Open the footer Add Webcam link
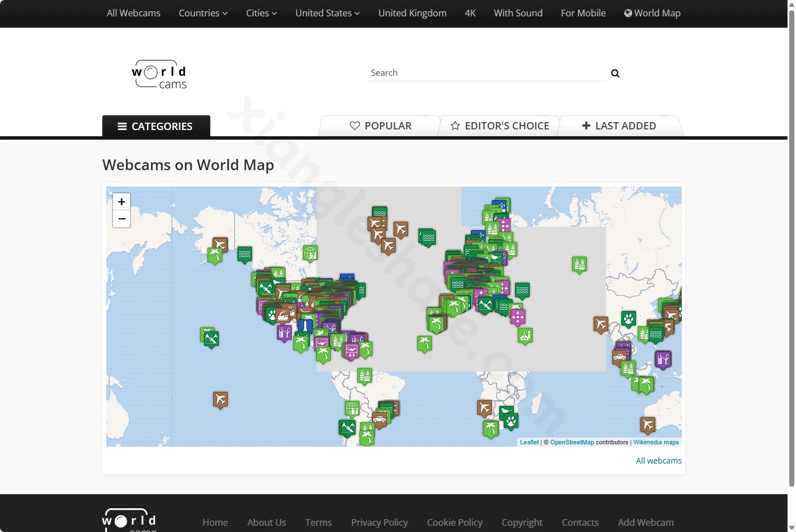Viewport: 796px width, 532px height. (x=646, y=522)
